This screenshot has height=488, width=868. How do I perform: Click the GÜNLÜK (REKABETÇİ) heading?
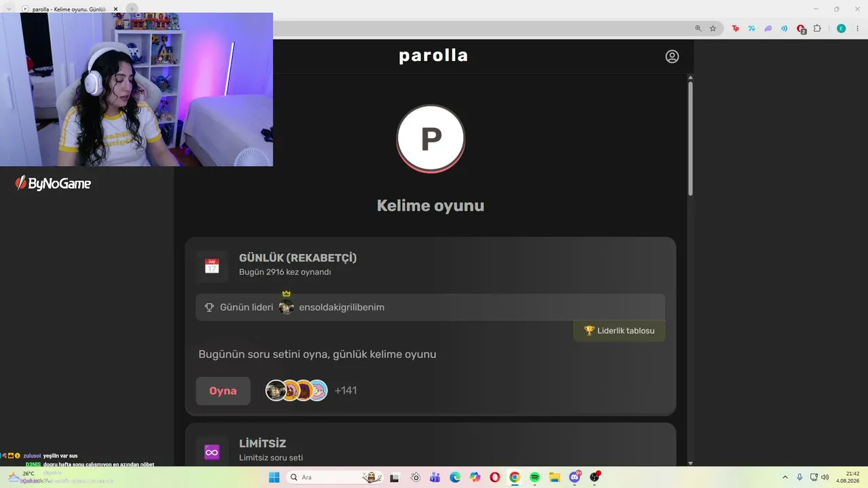[x=298, y=258]
